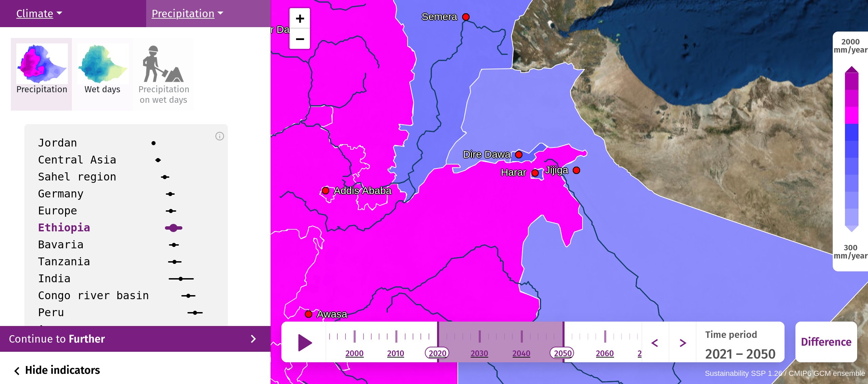The width and height of the screenshot is (868, 384).
Task: Select Tanzania in region list
Action: pos(64,262)
